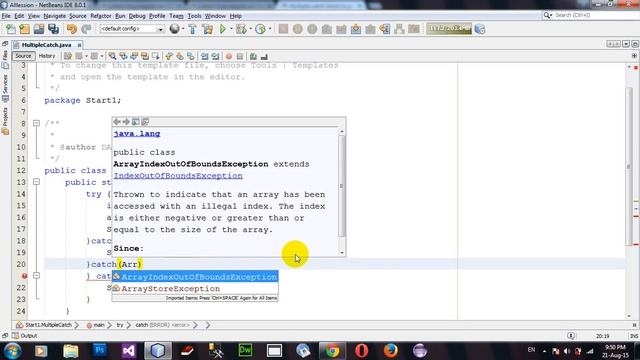Open the Services side panel
This screenshot has width=640, height=360.
pos(5,88)
